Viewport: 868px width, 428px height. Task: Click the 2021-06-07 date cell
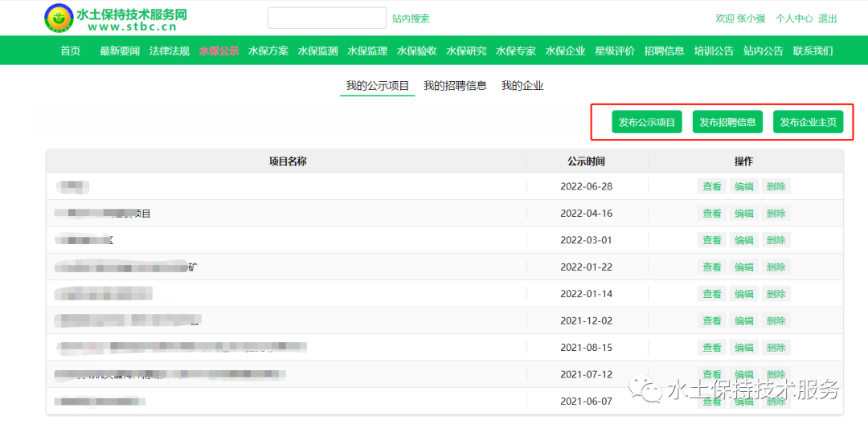point(586,402)
